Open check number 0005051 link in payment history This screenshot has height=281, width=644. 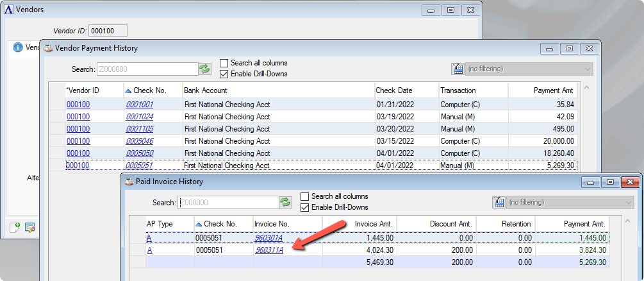[x=139, y=166]
